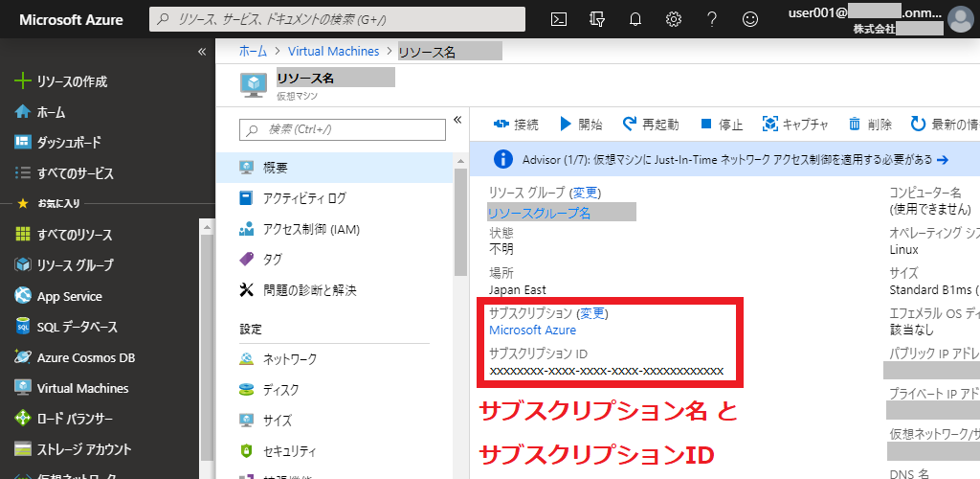Screen dimensions: 980x479
Task: Click the Japan East location text
Action: [518, 290]
